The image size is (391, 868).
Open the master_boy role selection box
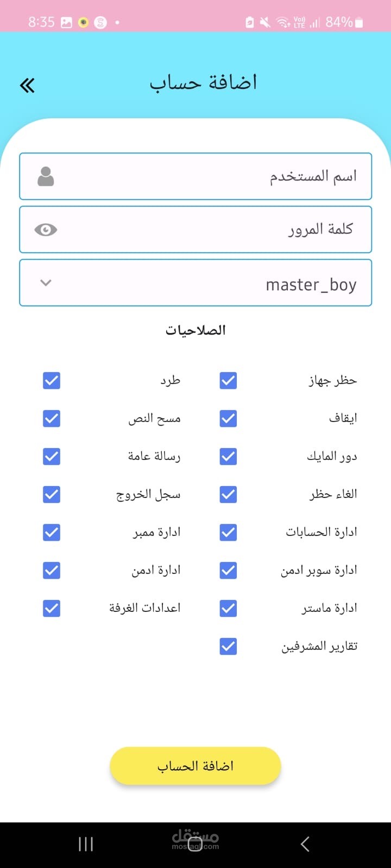pos(217,283)
